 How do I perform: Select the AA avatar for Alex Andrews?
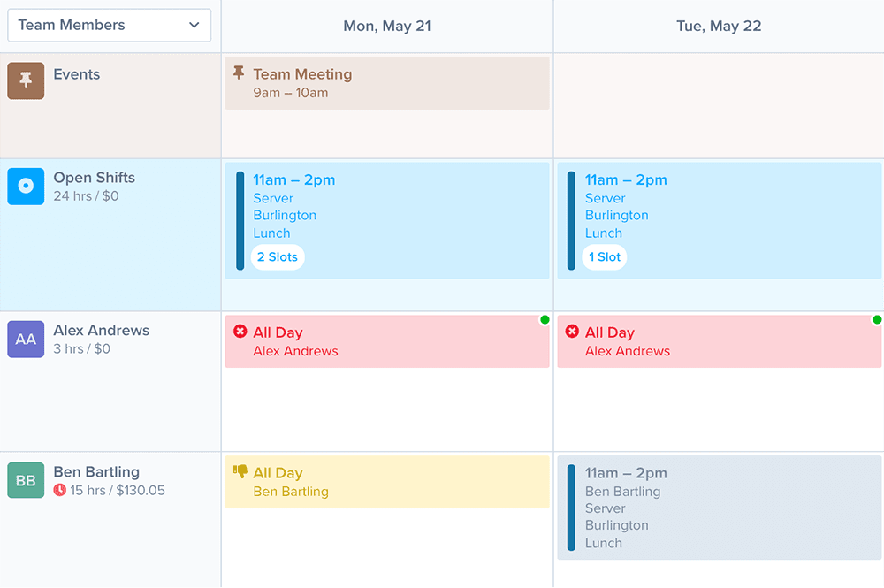pyautogui.click(x=26, y=339)
